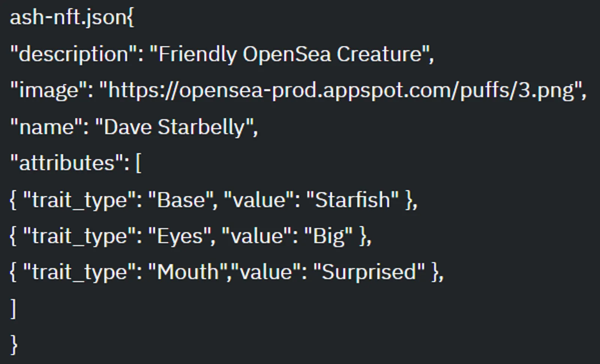Click the final closing curly brace
This screenshot has height=364, width=600.
(x=14, y=345)
